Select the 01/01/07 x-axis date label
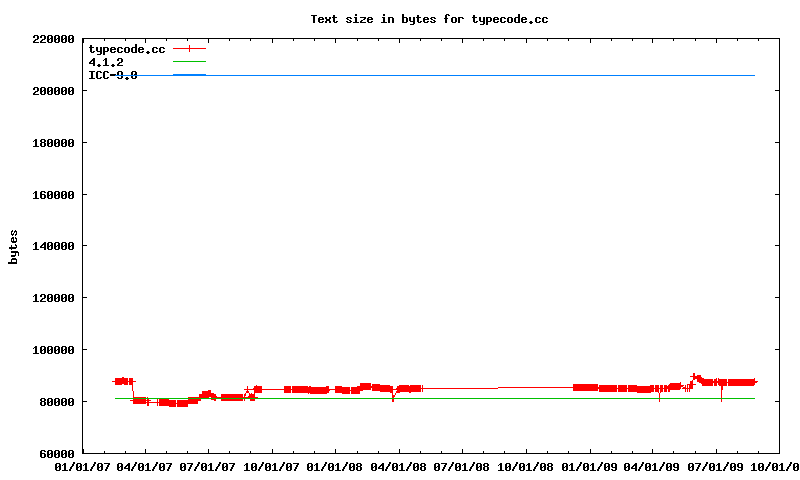The image size is (800, 480). [x=82, y=467]
